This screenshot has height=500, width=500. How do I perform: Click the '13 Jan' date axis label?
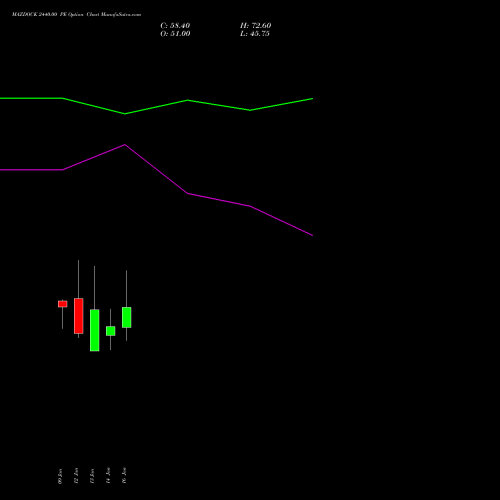(92, 476)
